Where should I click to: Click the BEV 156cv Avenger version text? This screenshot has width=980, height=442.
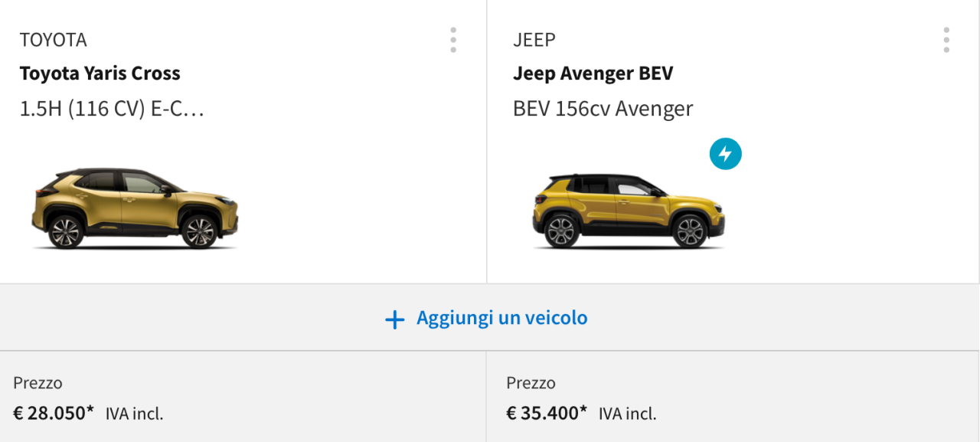pos(603,109)
